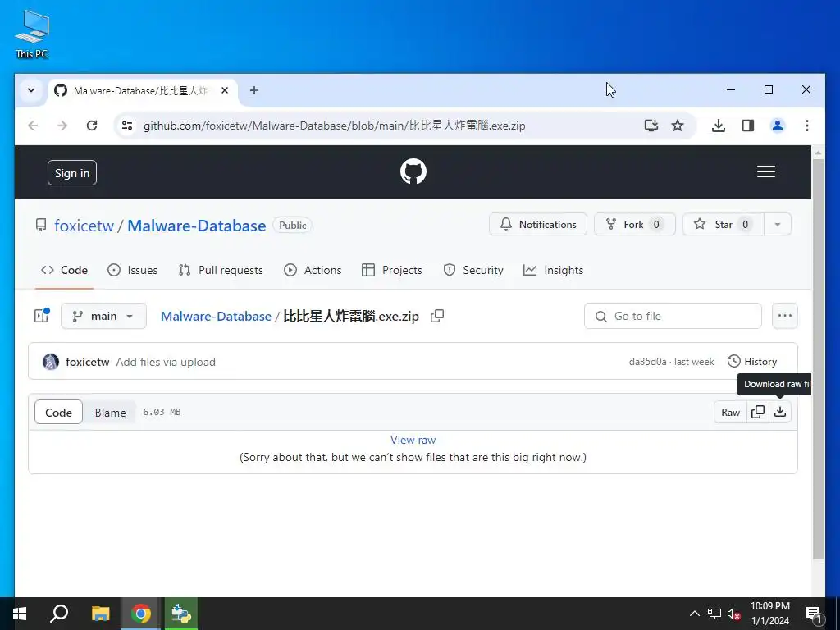Show hidden tray icons chevron
840x630 pixels.
pyautogui.click(x=694, y=614)
